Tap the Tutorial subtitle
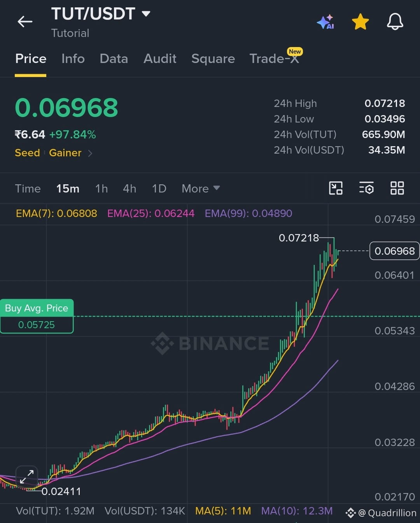 [70, 33]
